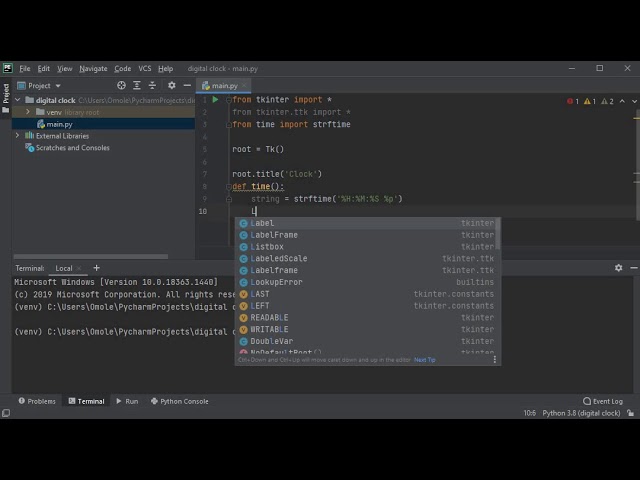Click the Project vertical side tab
This screenshot has height=480, width=640.
pos(6,98)
